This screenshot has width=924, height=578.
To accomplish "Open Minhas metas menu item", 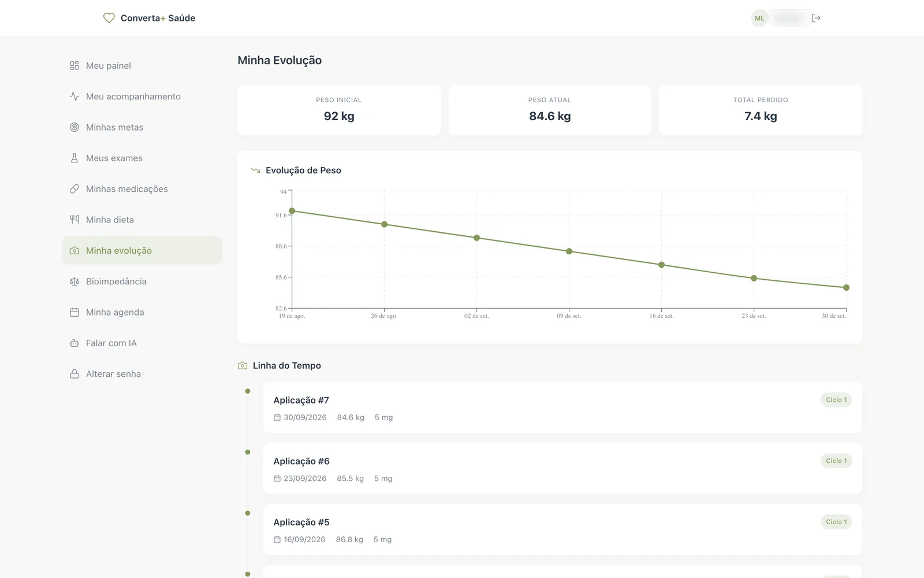I will pos(141,127).
